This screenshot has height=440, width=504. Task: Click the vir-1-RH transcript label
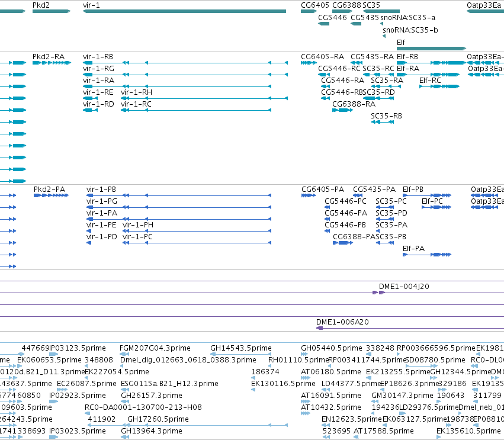pos(137,92)
